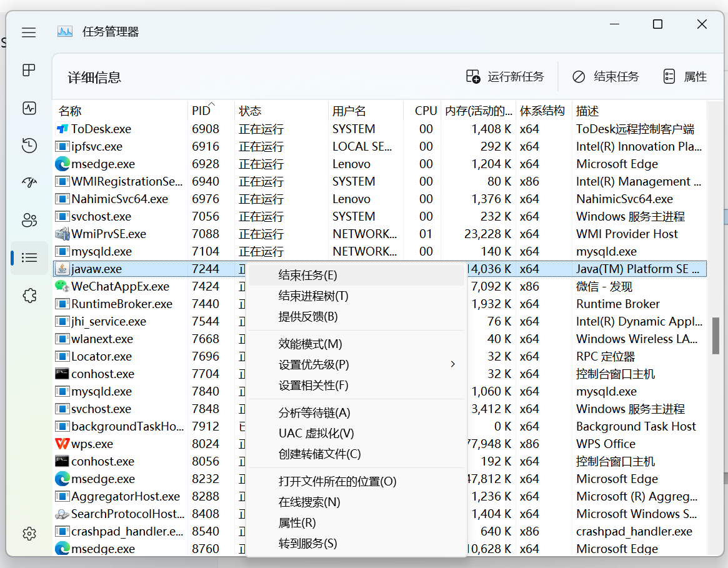The width and height of the screenshot is (728, 568).
Task: Select the wlanext.exe process name
Action: click(102, 339)
